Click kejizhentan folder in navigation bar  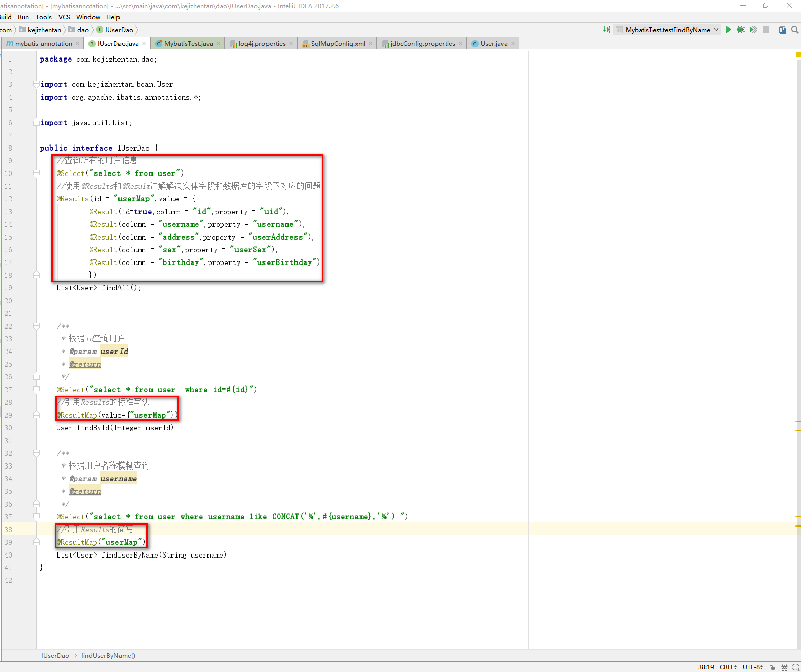pyautogui.click(x=40, y=30)
